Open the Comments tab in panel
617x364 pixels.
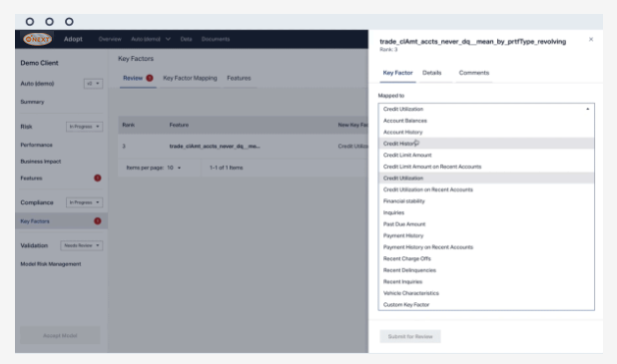pos(474,73)
